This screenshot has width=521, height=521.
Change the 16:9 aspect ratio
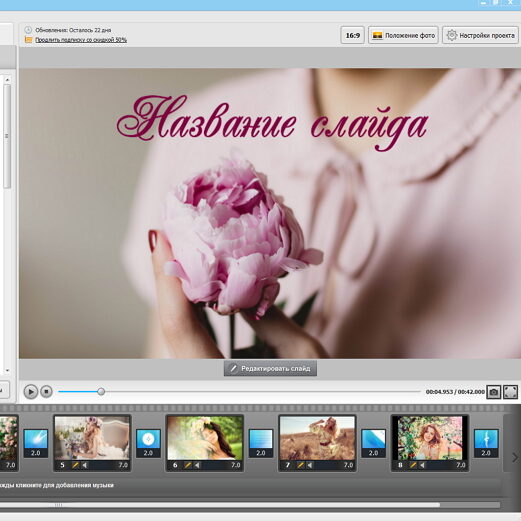pyautogui.click(x=353, y=35)
